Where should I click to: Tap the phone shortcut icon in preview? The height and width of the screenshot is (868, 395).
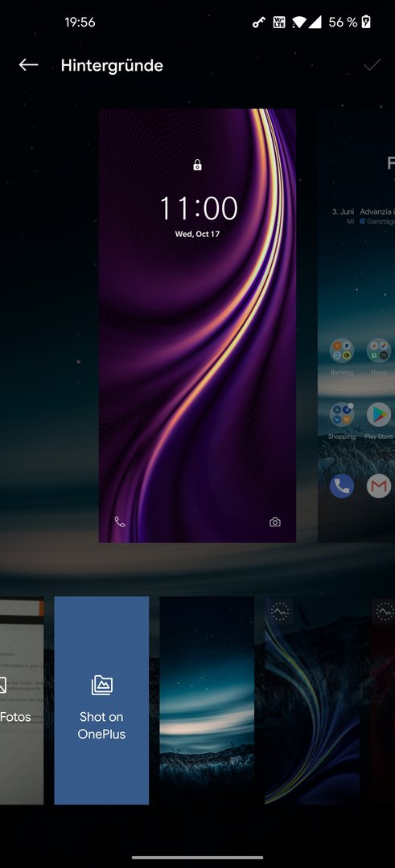click(x=120, y=522)
